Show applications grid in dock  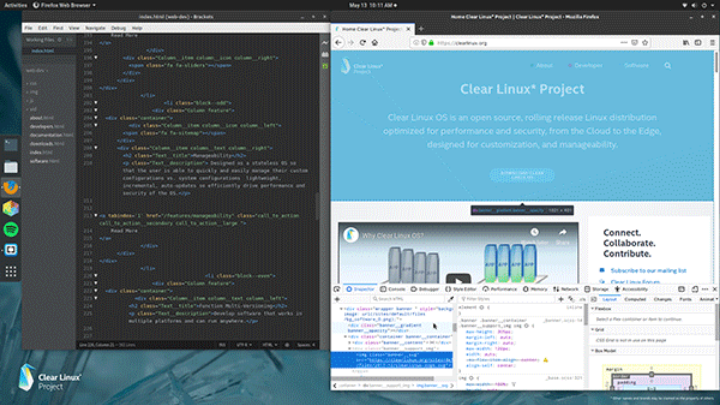point(11,271)
